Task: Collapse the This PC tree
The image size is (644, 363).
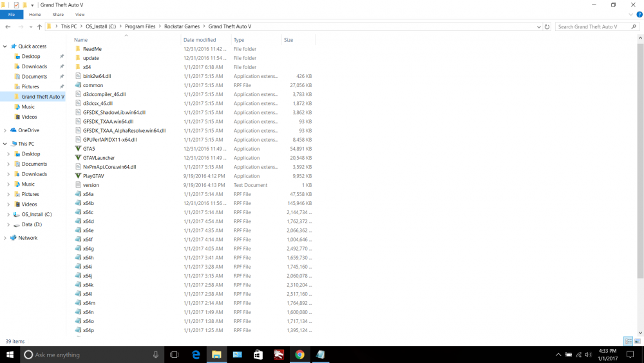Action: pos(5,144)
